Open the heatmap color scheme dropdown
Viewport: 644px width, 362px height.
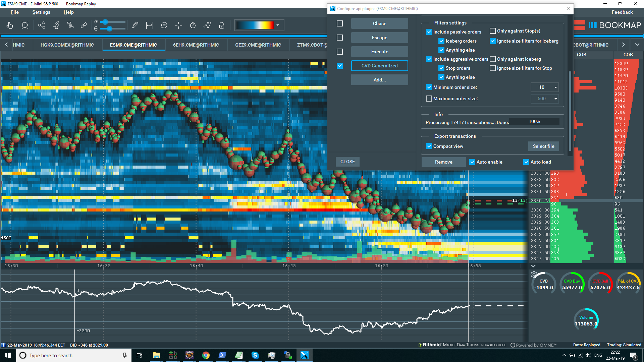click(278, 25)
